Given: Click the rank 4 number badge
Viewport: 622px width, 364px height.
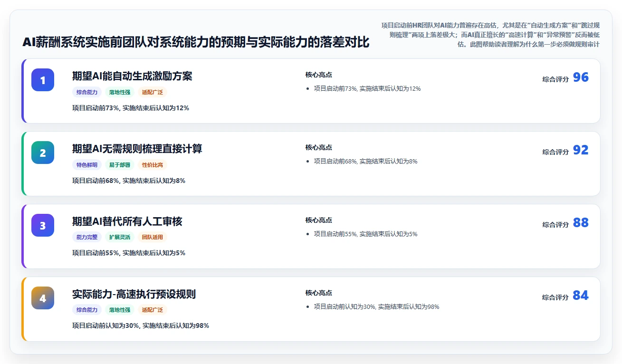Looking at the screenshot, I should click(43, 298).
